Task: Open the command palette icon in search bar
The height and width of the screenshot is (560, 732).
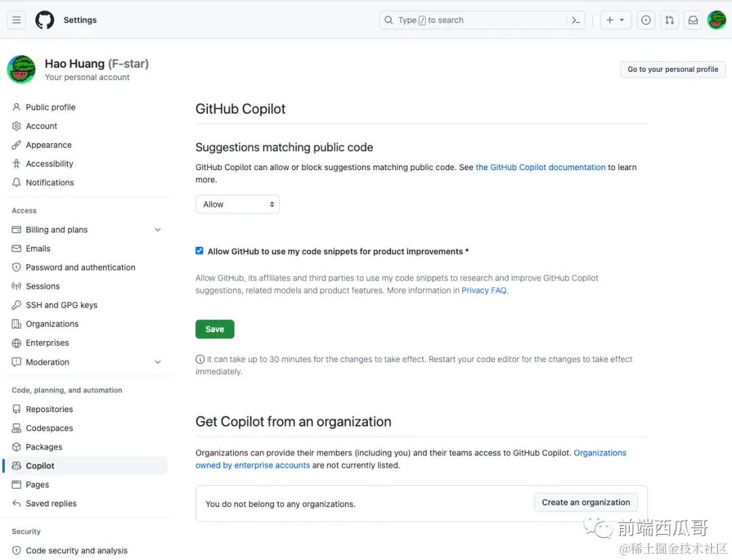Action: [575, 20]
